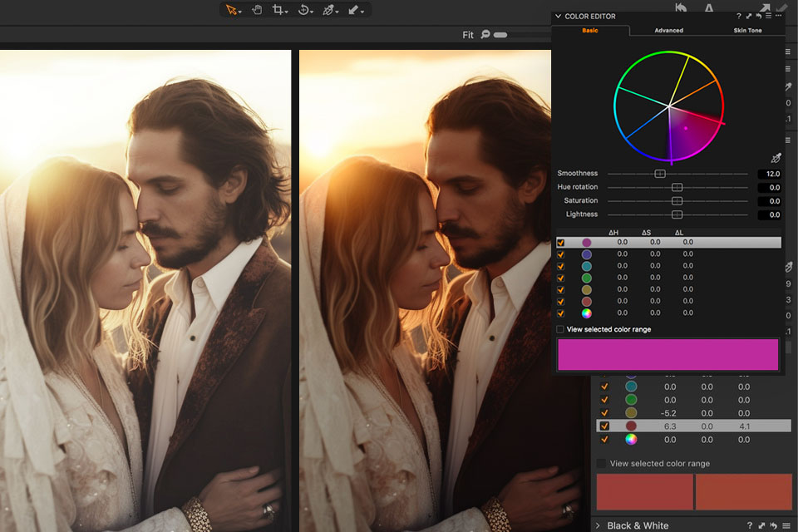The width and height of the screenshot is (798, 532).
Task: Select magenta color range swatch in floating list
Action: click(586, 243)
